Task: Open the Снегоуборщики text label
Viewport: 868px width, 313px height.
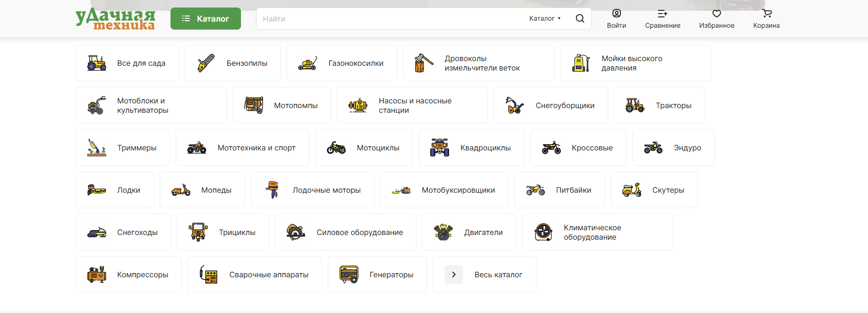Action: (x=565, y=105)
